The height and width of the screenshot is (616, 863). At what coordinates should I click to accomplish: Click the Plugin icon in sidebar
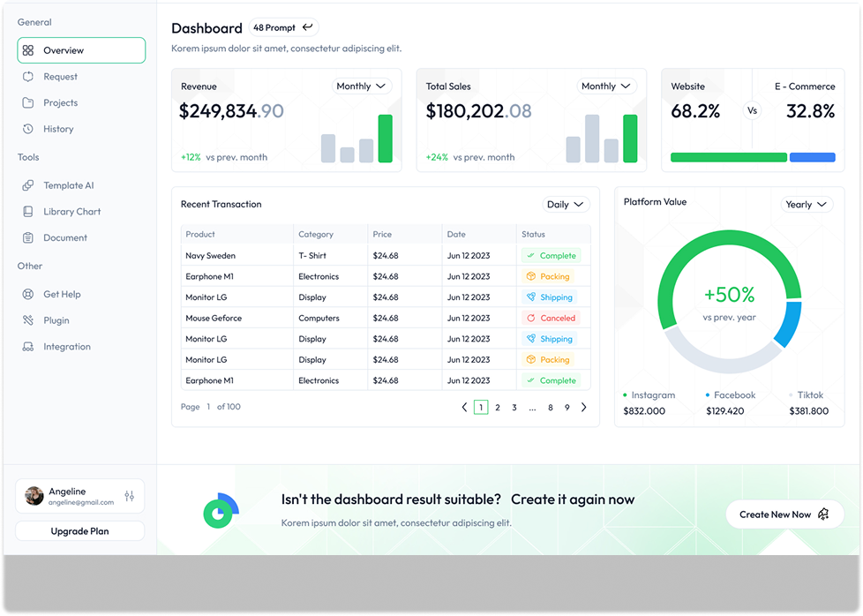(x=28, y=320)
